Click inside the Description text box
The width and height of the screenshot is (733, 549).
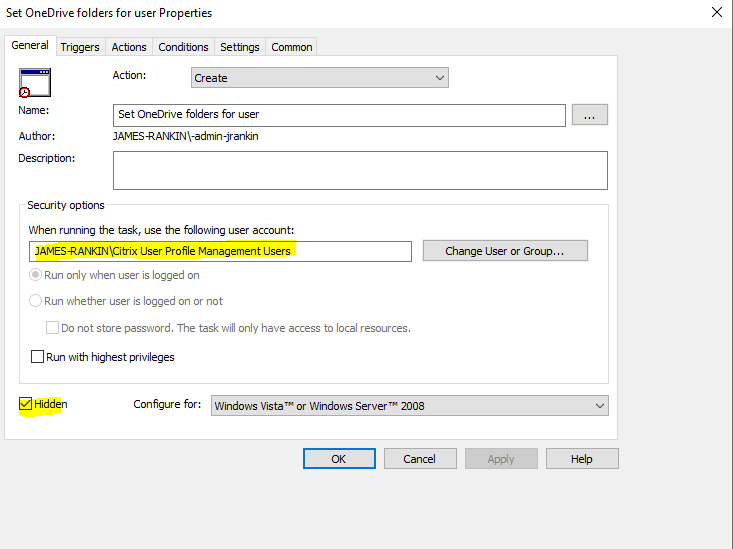(360, 170)
